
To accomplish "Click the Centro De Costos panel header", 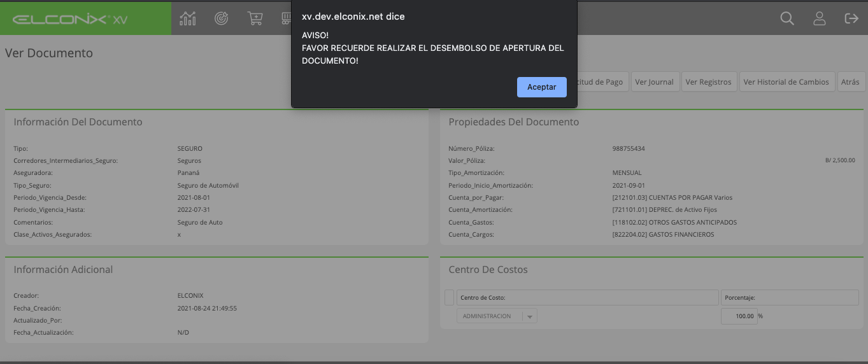I will (488, 269).
